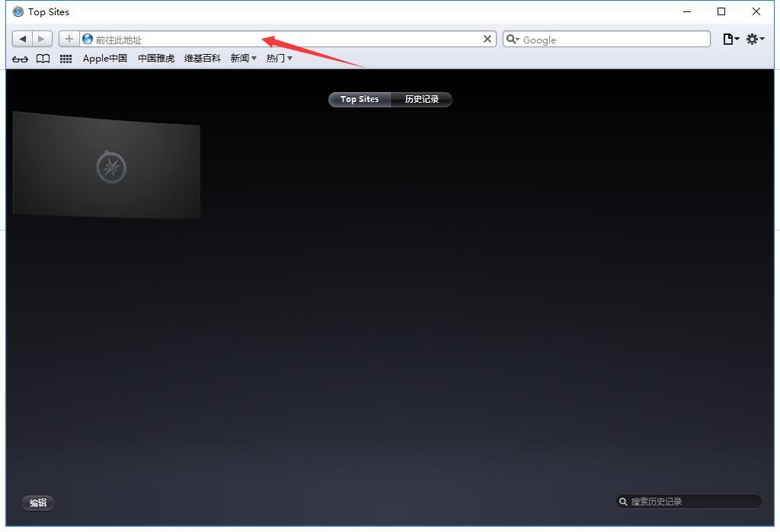
Task: Open the search engine magnifier dropdown
Action: point(513,40)
